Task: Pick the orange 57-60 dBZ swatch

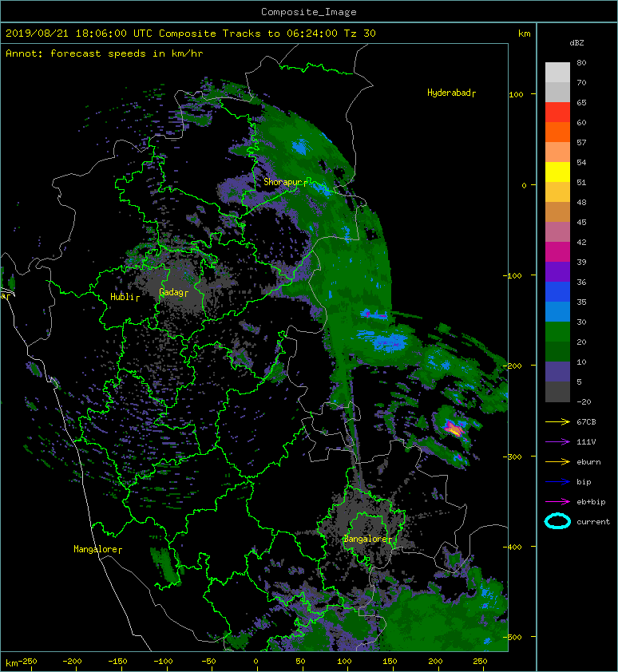Action: [557, 132]
